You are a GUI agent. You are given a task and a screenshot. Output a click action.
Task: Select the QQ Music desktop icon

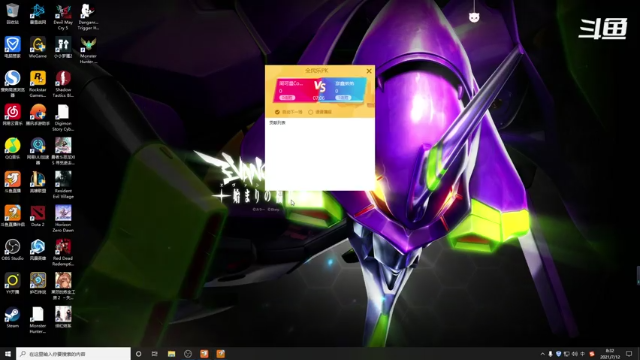[x=13, y=148]
